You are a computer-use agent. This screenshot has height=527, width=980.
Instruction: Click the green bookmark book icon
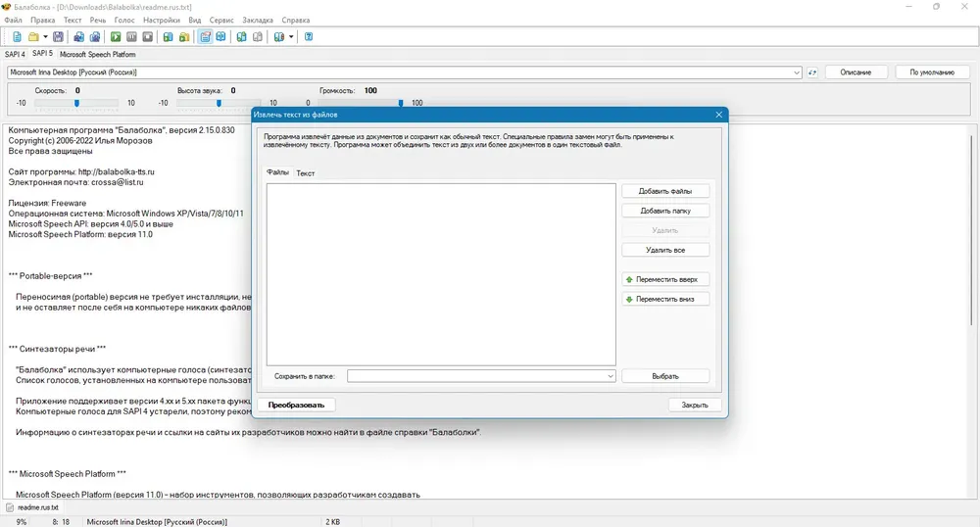coord(242,37)
